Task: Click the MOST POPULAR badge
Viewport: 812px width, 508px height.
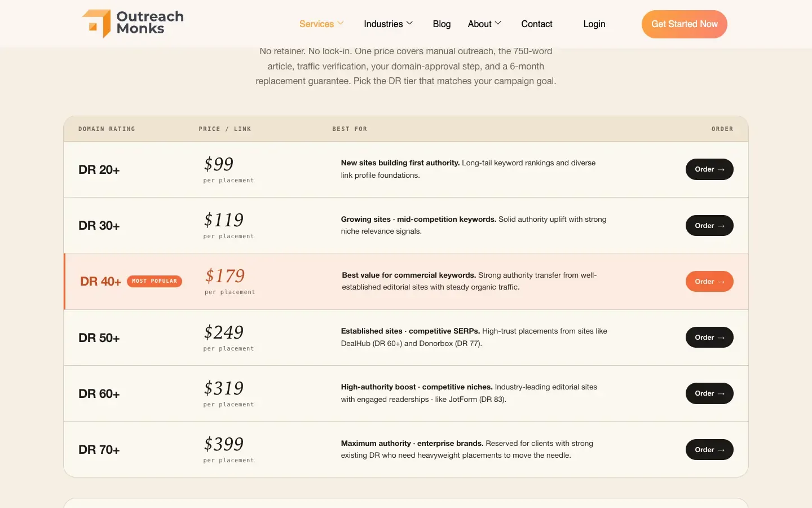Action: pyautogui.click(x=155, y=281)
